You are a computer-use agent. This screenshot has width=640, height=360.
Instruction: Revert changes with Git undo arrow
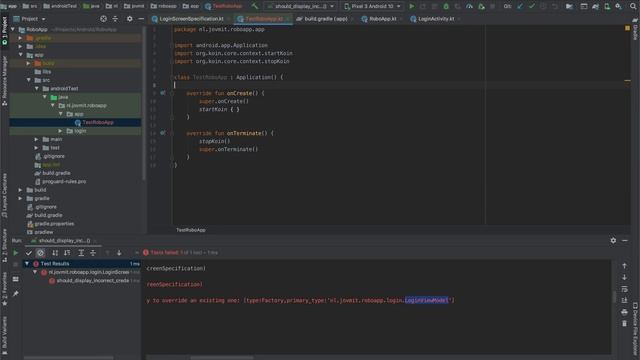pos(554,6)
